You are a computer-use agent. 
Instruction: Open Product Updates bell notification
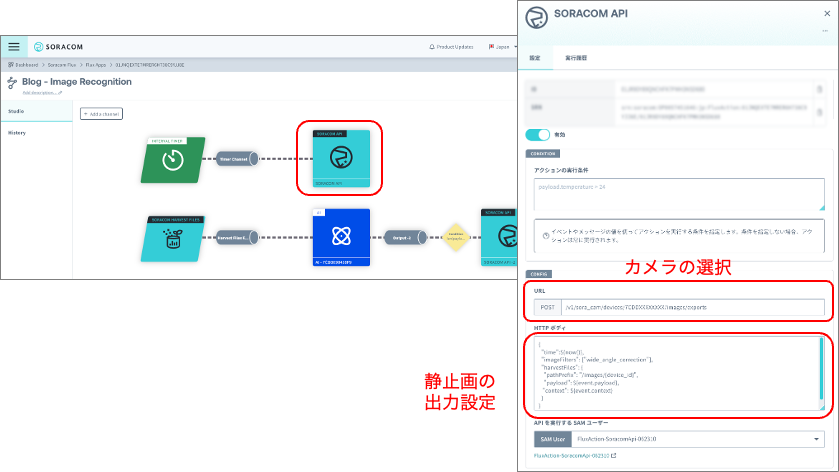[451, 47]
